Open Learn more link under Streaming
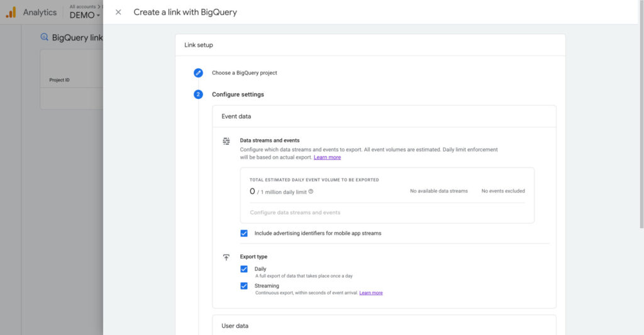 pos(371,293)
